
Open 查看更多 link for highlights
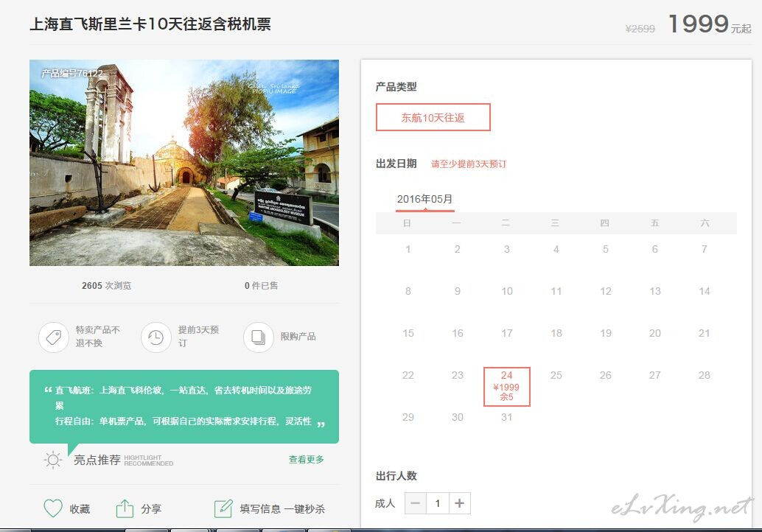tap(306, 459)
